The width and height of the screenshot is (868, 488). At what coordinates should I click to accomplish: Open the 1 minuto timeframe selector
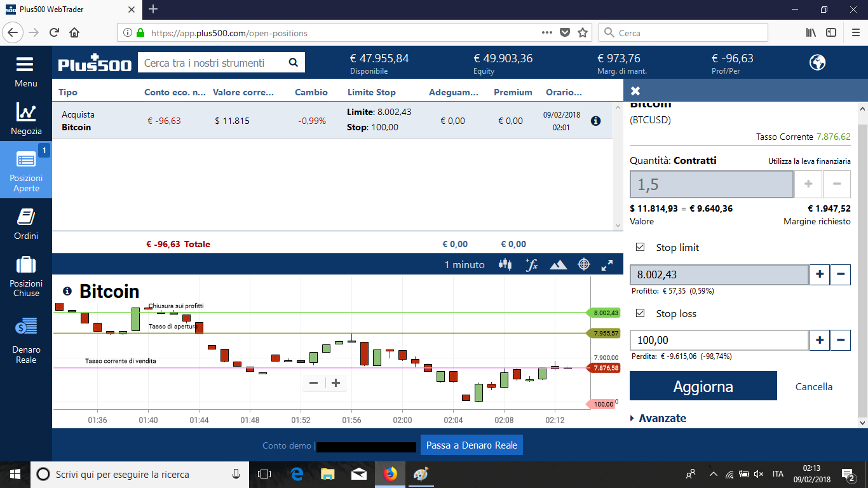tap(465, 265)
